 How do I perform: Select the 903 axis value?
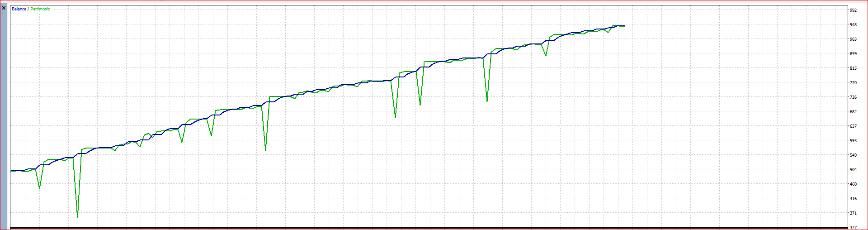click(x=853, y=39)
